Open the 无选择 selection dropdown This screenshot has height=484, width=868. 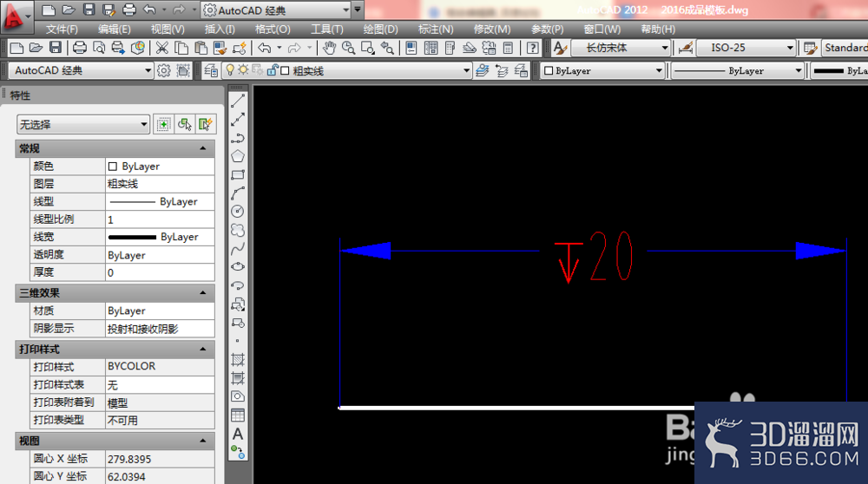click(83, 124)
